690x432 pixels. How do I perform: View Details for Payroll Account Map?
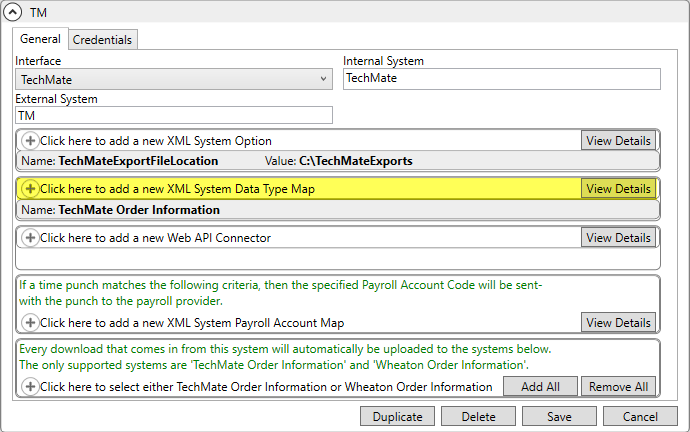618,322
